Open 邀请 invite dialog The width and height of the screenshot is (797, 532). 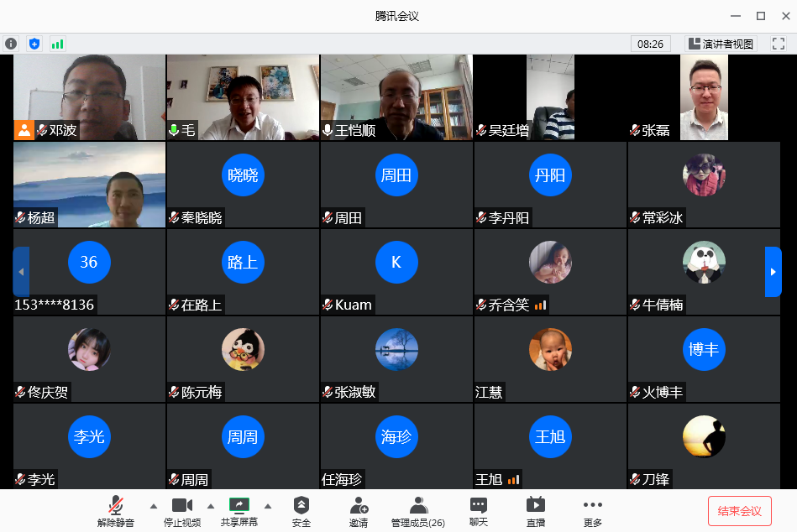tap(359, 512)
